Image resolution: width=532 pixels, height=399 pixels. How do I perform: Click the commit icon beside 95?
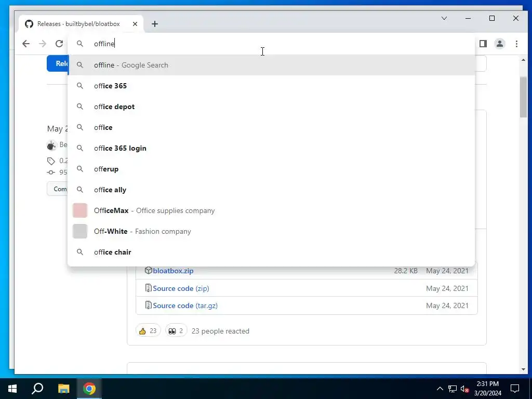pyautogui.click(x=51, y=172)
